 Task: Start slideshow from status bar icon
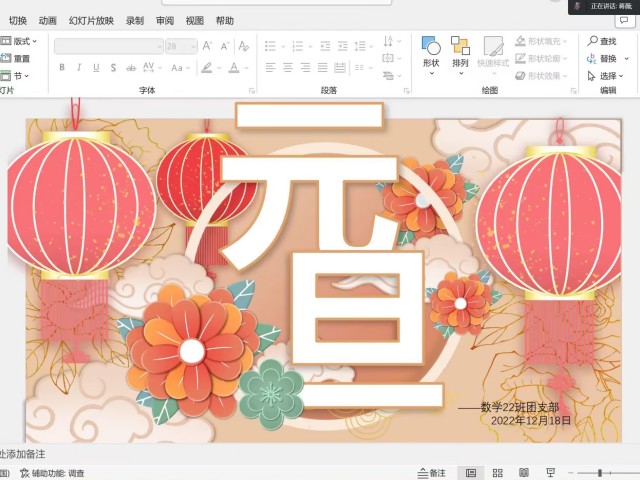point(550,473)
